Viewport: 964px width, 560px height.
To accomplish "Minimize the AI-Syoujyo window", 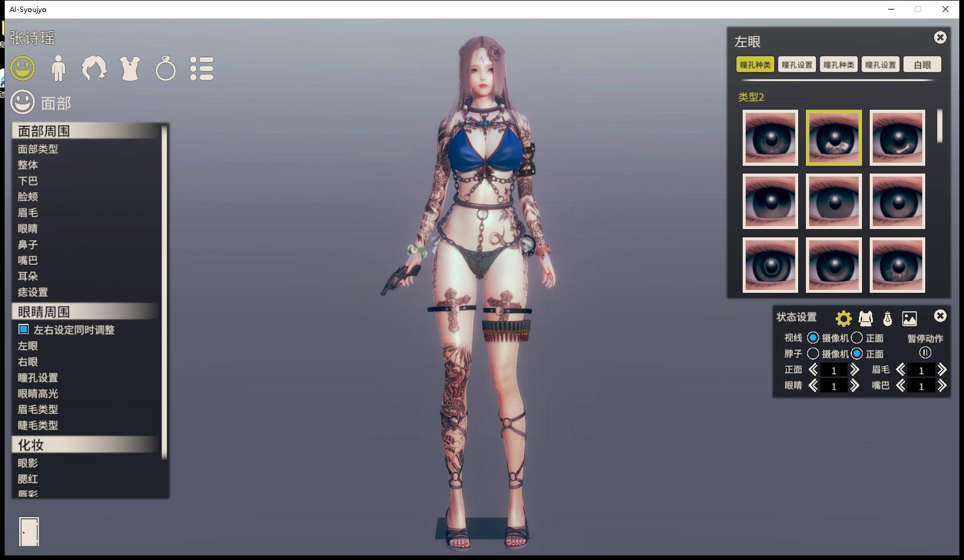I will (891, 9).
